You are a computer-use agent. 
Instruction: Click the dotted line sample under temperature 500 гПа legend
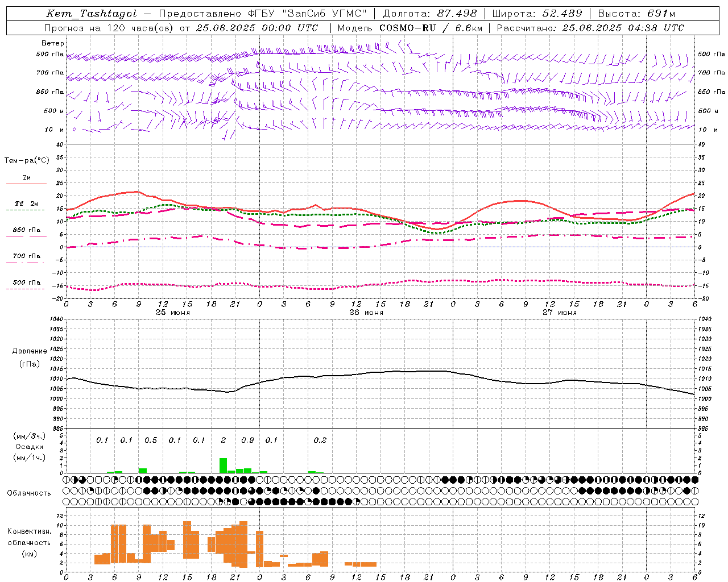click(25, 289)
